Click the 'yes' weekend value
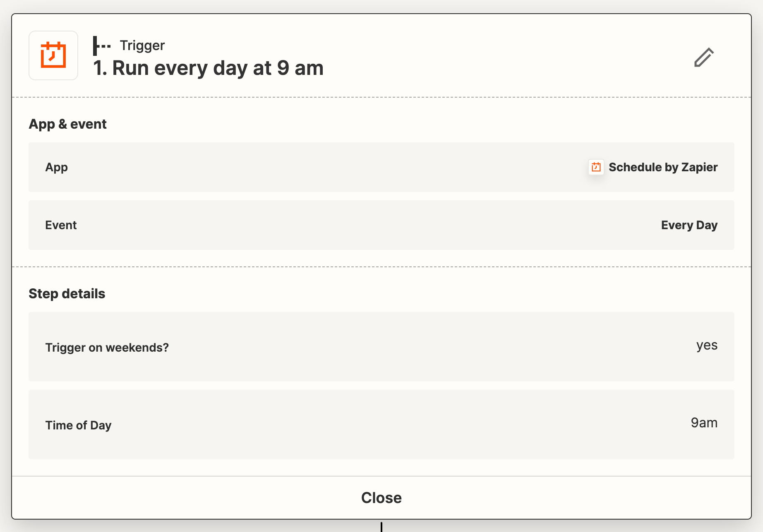763x532 pixels. (x=707, y=345)
